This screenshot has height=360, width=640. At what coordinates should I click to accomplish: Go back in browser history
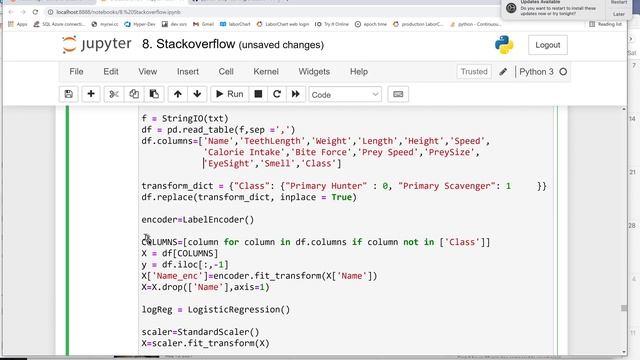click(x=11, y=12)
